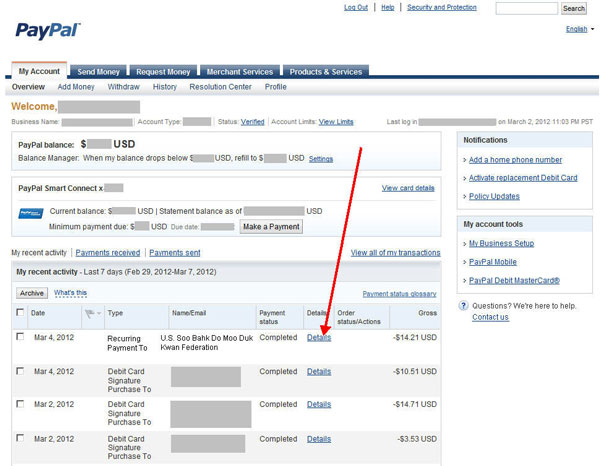
Task: Open Profile in the sub-menu
Action: click(276, 87)
